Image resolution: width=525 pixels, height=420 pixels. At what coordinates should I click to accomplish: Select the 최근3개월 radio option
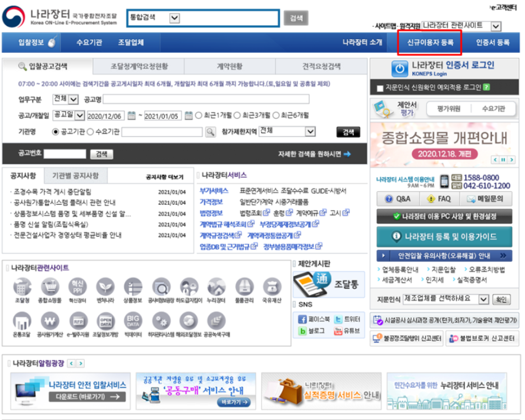click(x=237, y=116)
